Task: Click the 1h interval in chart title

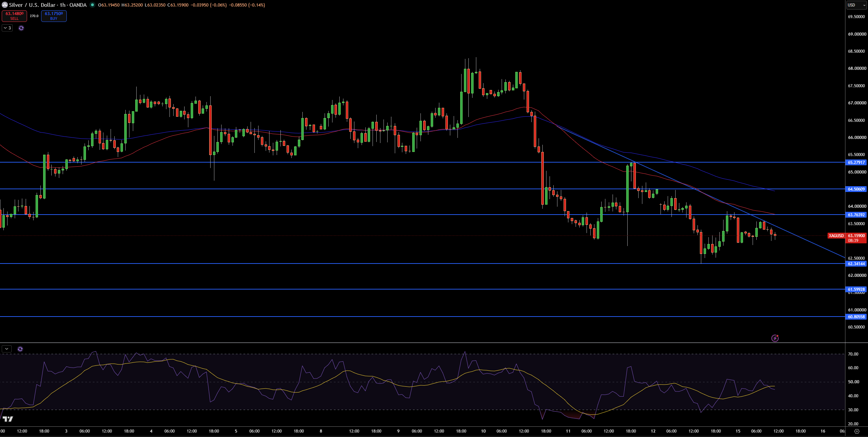Action: point(62,5)
